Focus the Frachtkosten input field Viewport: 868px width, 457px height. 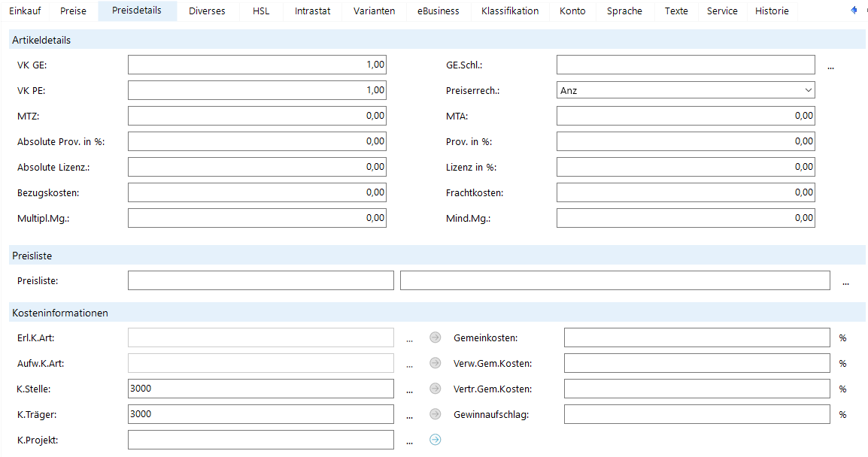[686, 192]
